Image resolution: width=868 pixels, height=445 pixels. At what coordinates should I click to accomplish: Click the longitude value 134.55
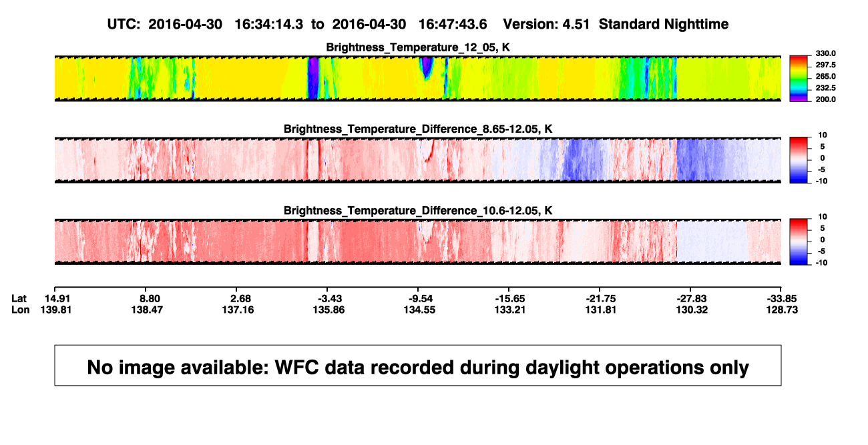click(421, 310)
